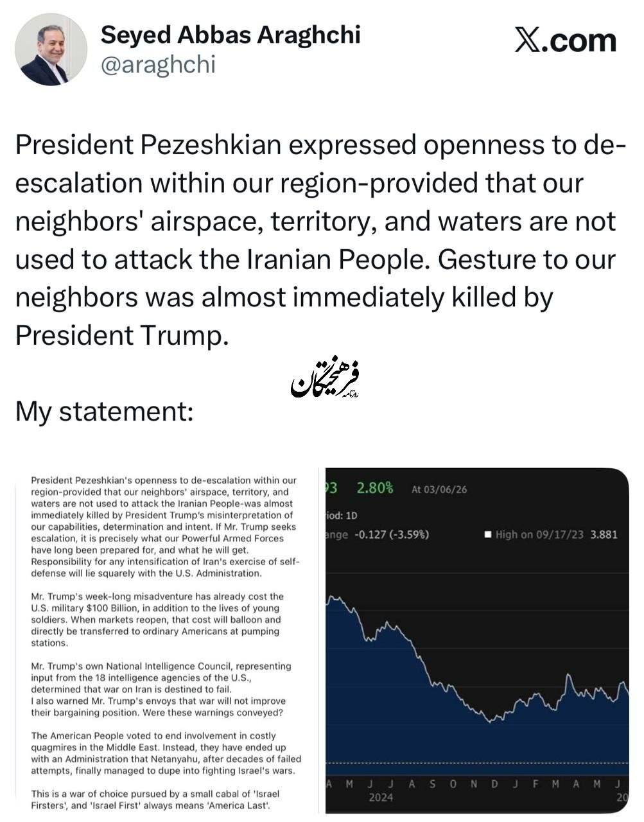Click the main post text about de-escalation
The width and height of the screenshot is (644, 822).
coord(315,240)
